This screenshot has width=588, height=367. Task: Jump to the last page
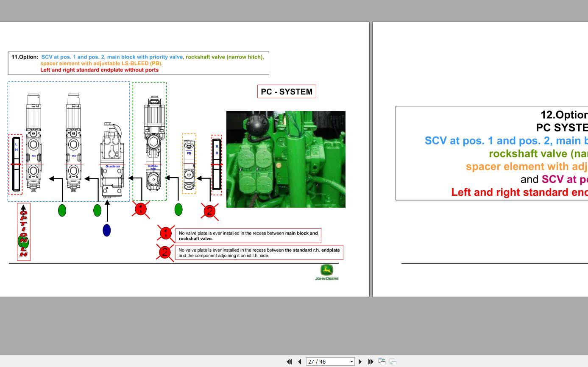pyautogui.click(x=371, y=361)
